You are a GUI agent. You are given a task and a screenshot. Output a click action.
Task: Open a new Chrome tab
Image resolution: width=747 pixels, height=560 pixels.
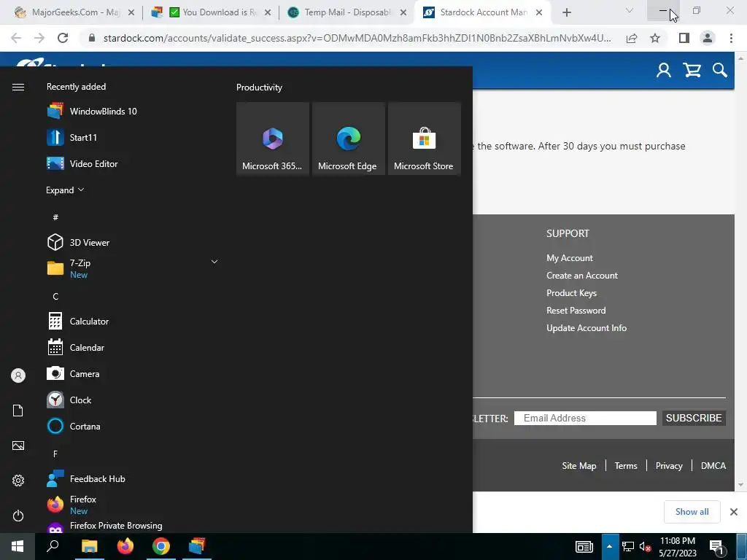(566, 12)
